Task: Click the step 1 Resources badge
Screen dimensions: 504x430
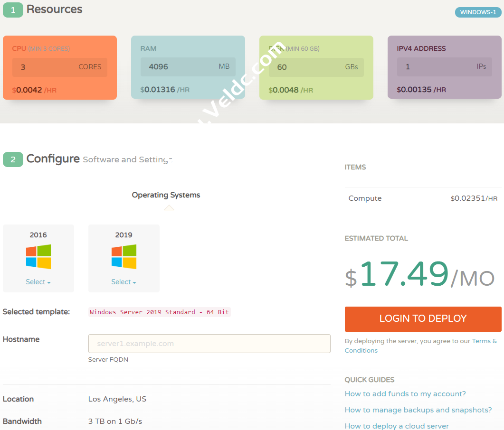Action: pyautogui.click(x=13, y=10)
